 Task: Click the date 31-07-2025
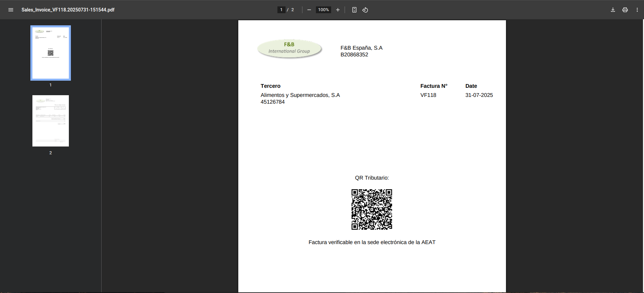coord(479,95)
